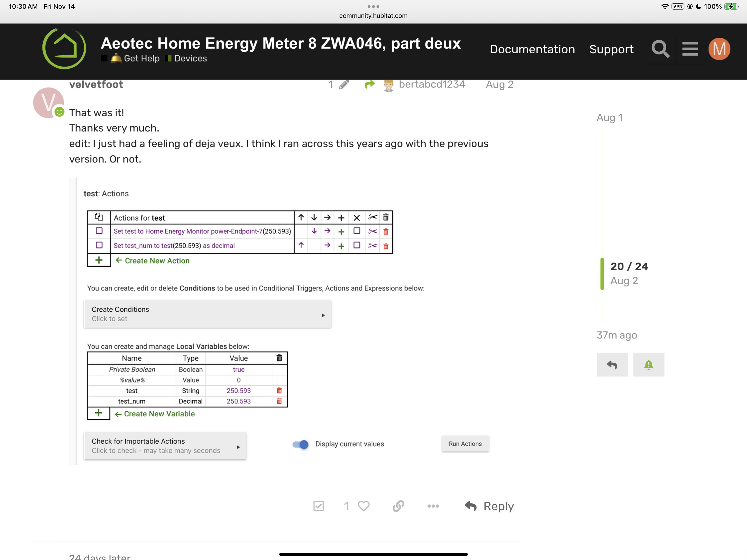Mark solution with checkbox icon
This screenshot has width=747, height=560.
[319, 506]
